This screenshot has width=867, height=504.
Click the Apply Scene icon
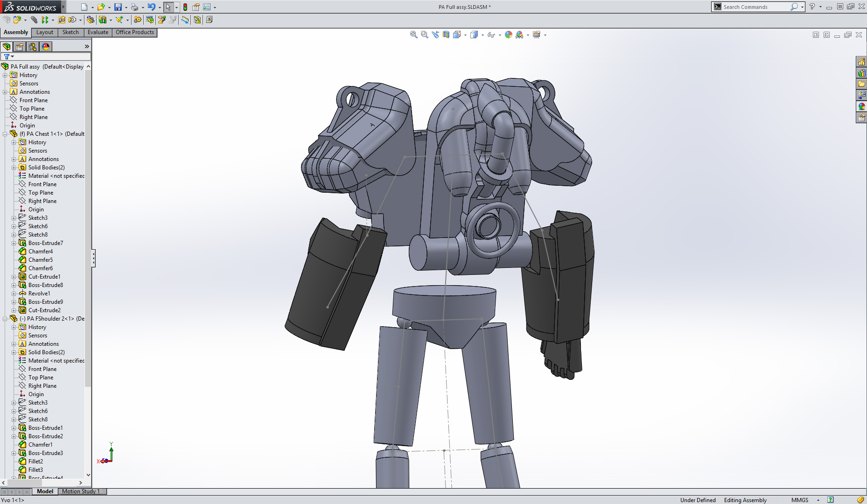point(519,35)
